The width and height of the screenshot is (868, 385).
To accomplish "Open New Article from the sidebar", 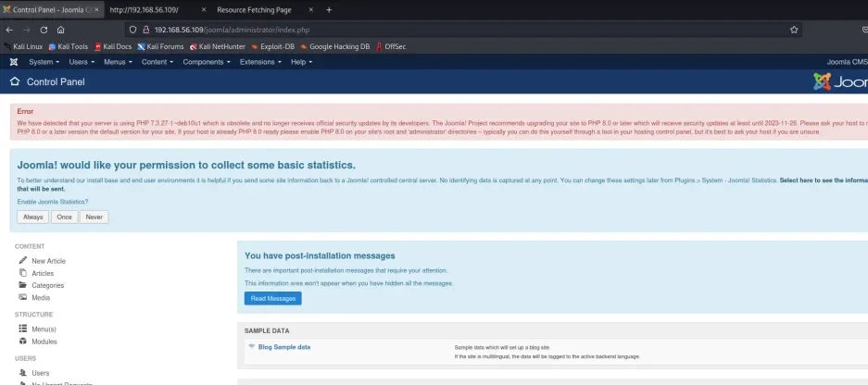I will click(x=48, y=261).
